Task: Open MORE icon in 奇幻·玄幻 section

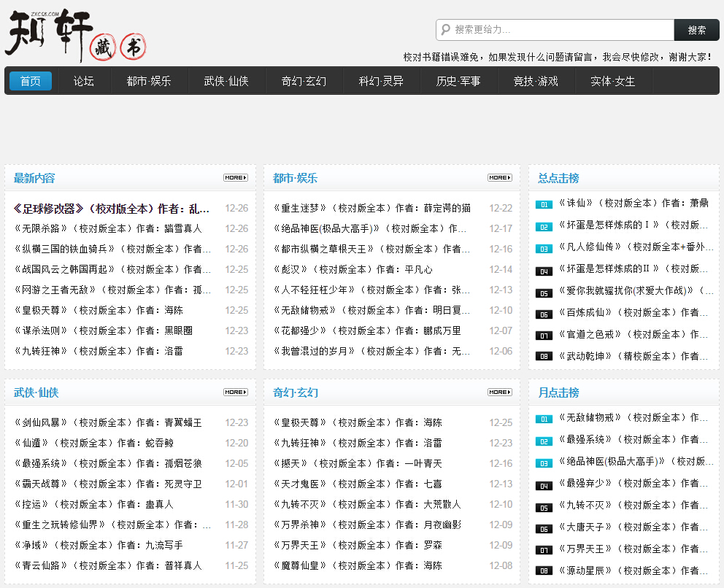Action: (x=499, y=392)
